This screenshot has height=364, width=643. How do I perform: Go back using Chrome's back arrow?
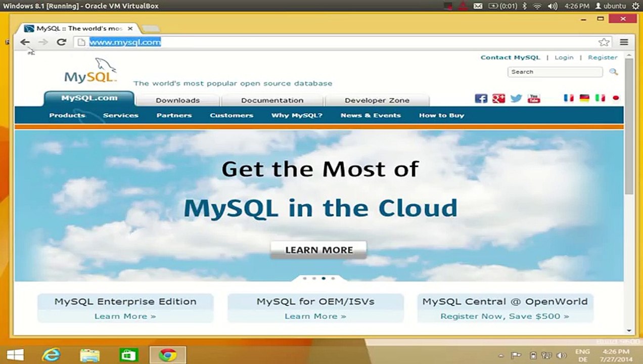(25, 42)
